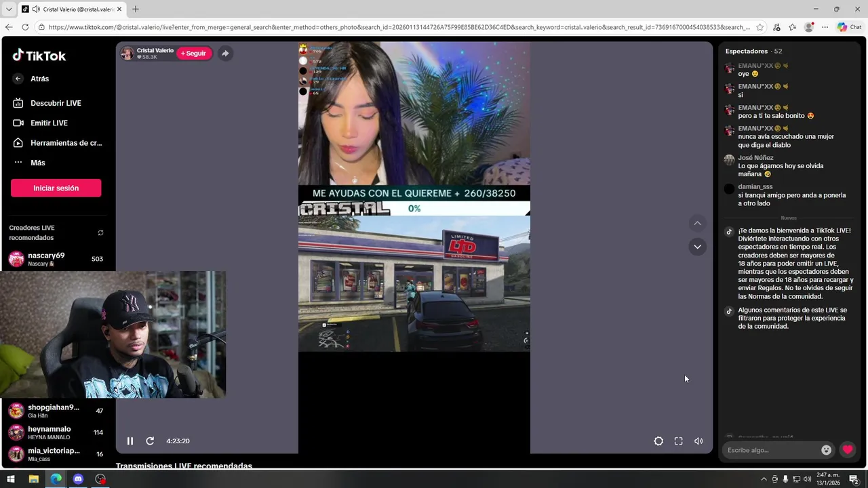Show hidden system tray icons
Viewport: 868px width, 488px height.
(764, 479)
